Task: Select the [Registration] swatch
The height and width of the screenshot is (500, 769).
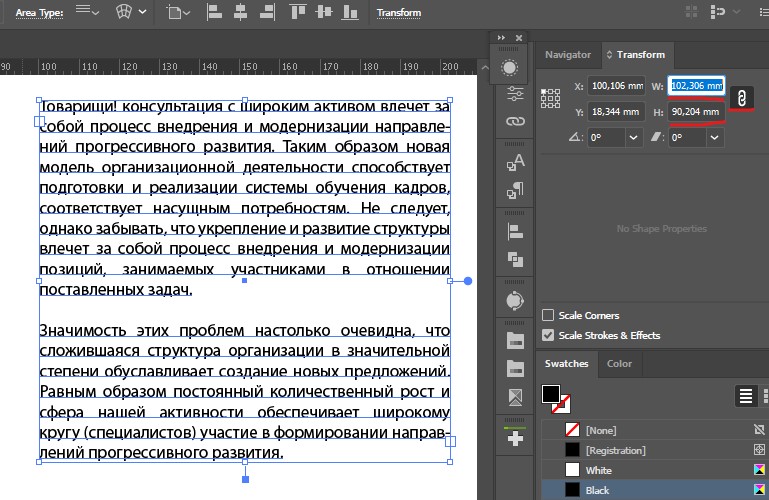Action: pyautogui.click(x=655, y=450)
